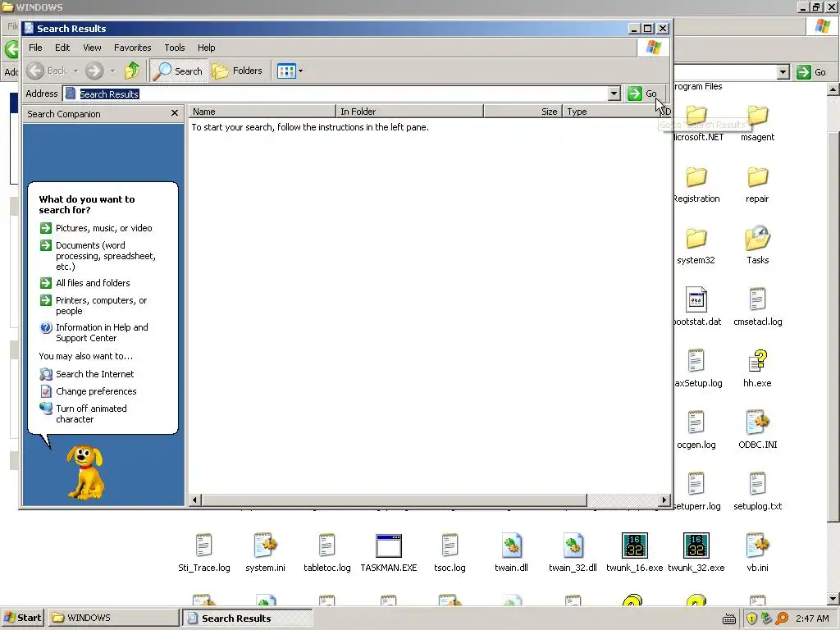Expand the WINDOWS window address dropdown

point(783,72)
